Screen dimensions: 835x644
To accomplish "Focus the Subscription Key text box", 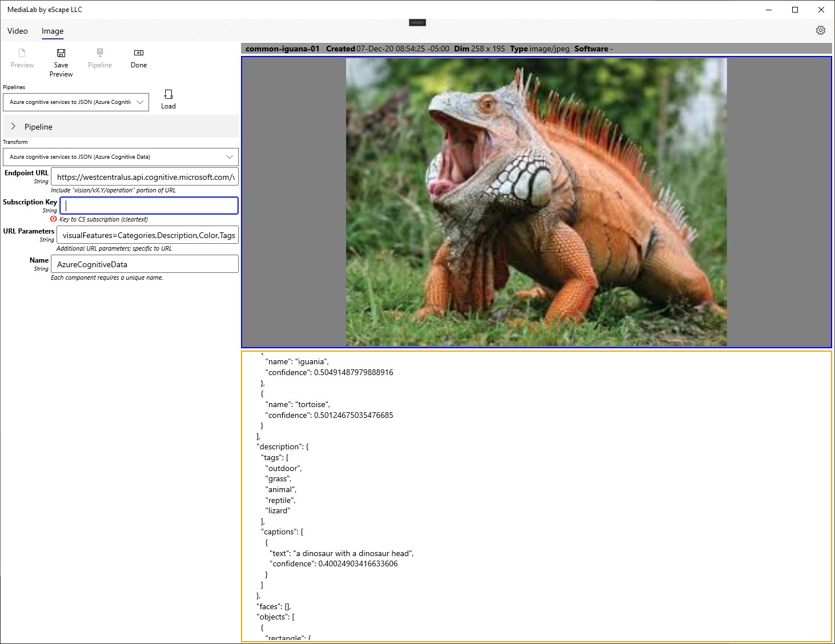I will (149, 206).
